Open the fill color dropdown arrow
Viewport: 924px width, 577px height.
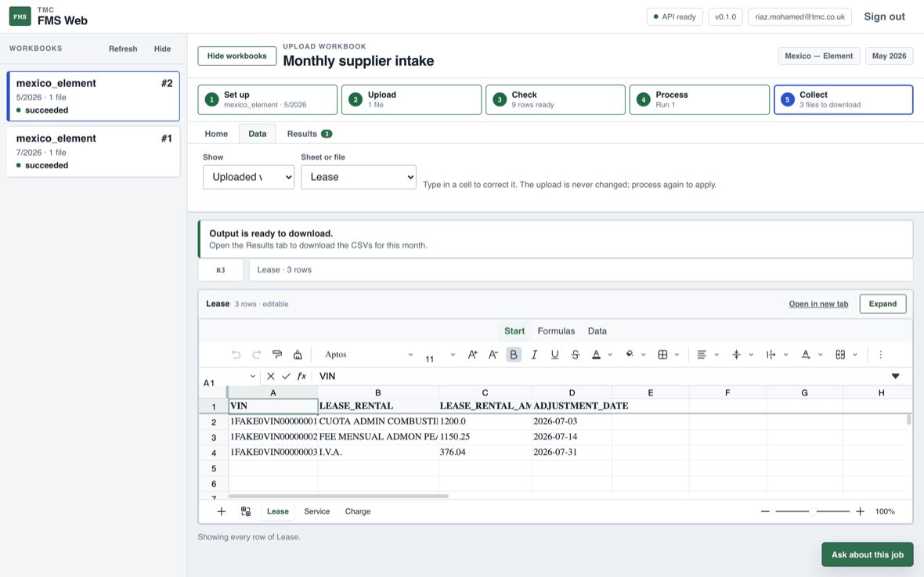(644, 354)
